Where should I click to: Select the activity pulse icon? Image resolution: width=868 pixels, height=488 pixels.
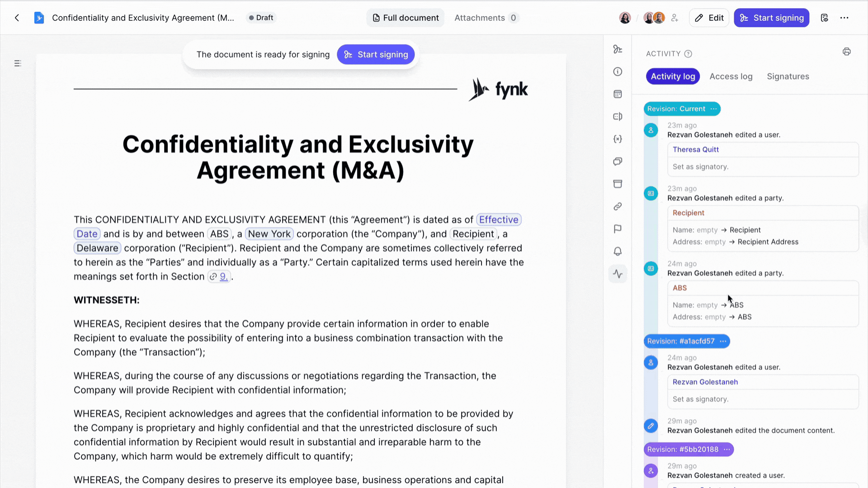click(x=618, y=273)
